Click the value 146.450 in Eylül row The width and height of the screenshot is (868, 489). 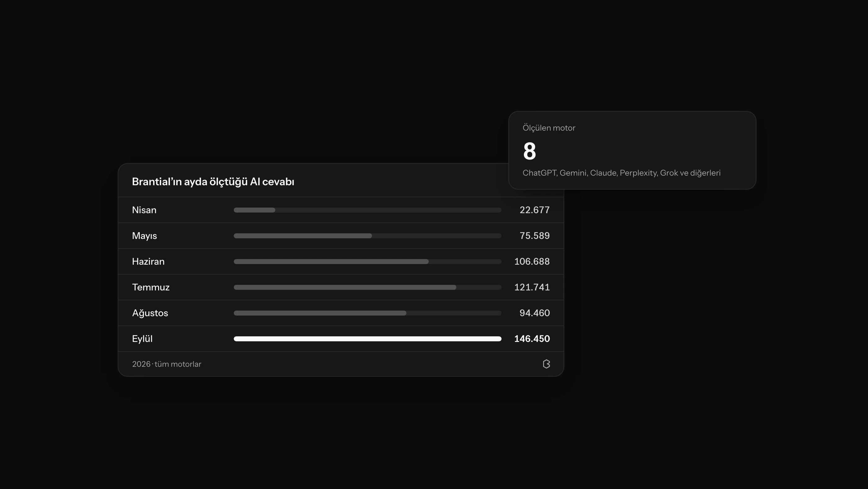click(532, 339)
